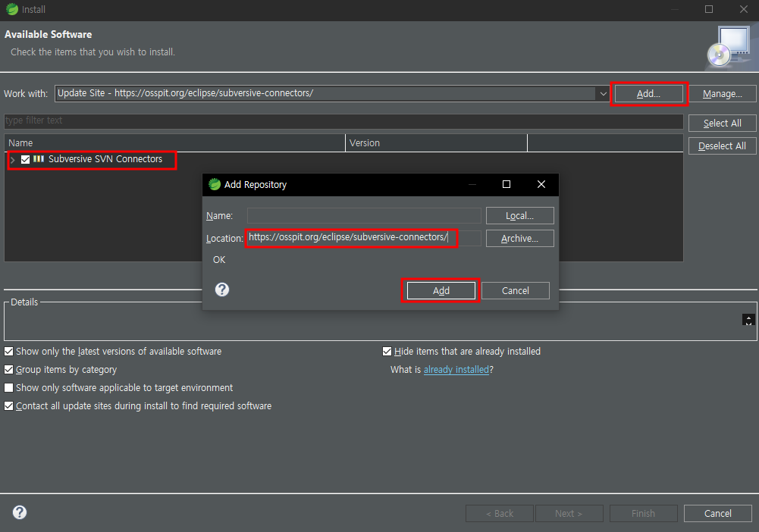This screenshot has width=759, height=532.
Task: Click the Add... button beside Work with
Action: [648, 94]
